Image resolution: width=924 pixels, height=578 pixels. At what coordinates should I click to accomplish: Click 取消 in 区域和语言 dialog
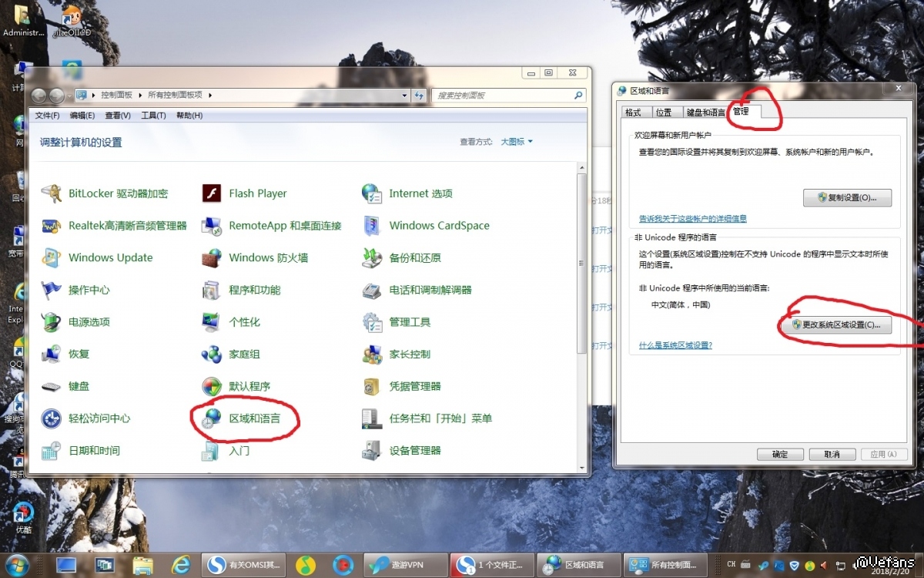[x=832, y=455]
